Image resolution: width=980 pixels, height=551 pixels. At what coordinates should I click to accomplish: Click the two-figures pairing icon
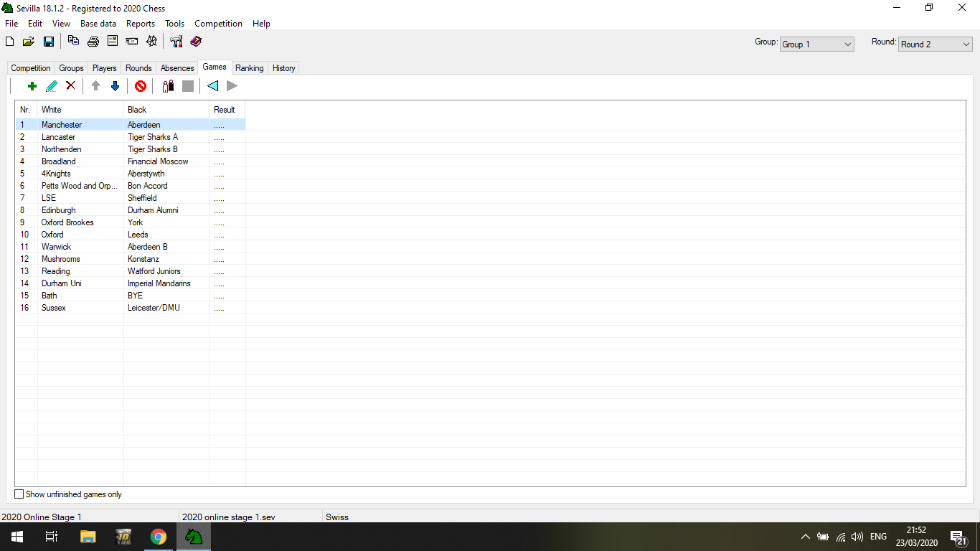[x=168, y=86]
